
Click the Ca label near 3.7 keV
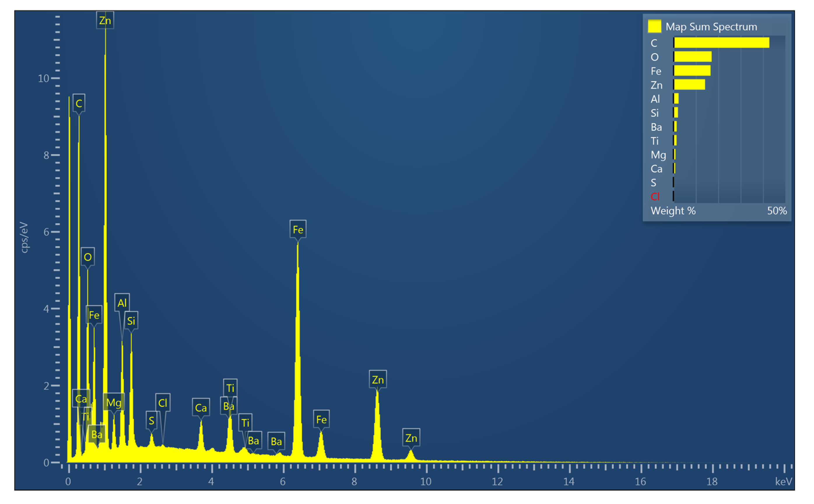pos(201,408)
